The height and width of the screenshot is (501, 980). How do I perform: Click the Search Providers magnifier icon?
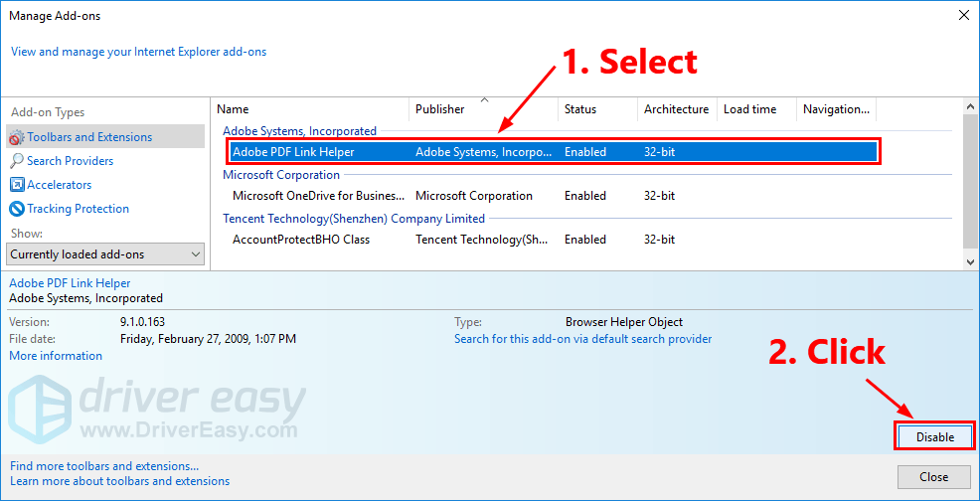point(17,161)
